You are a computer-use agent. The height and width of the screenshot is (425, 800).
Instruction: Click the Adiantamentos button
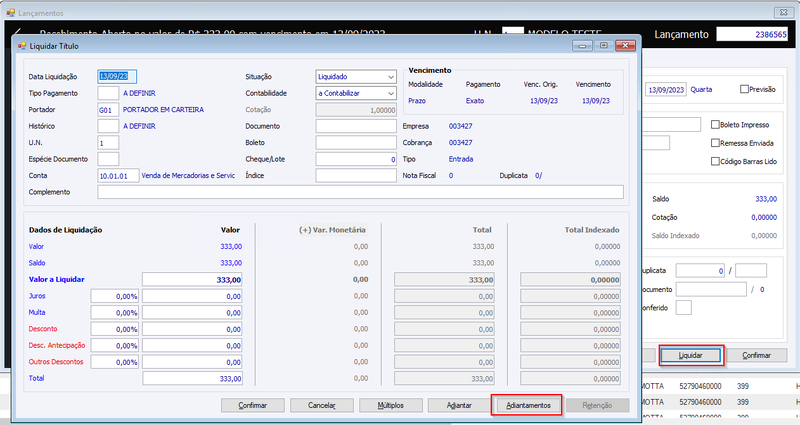click(528, 405)
